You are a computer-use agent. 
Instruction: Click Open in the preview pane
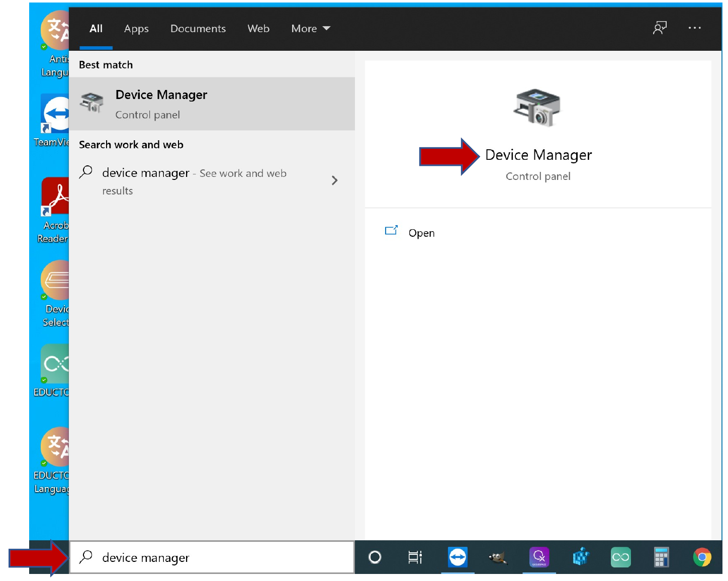[x=421, y=233]
